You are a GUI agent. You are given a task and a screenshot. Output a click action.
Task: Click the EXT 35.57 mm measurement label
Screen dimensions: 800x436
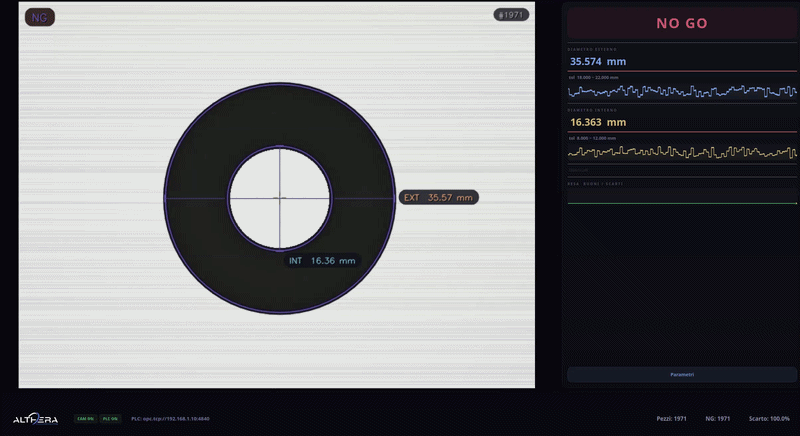tap(438, 197)
